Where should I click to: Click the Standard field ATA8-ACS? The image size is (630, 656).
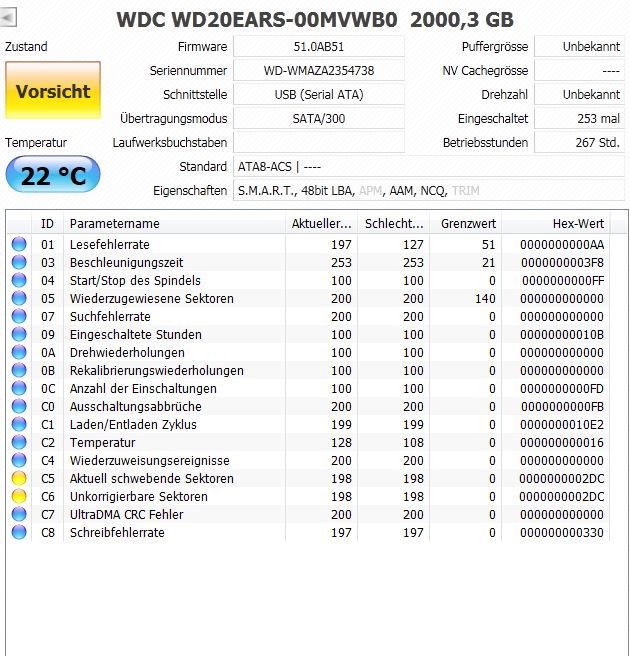click(x=429, y=167)
